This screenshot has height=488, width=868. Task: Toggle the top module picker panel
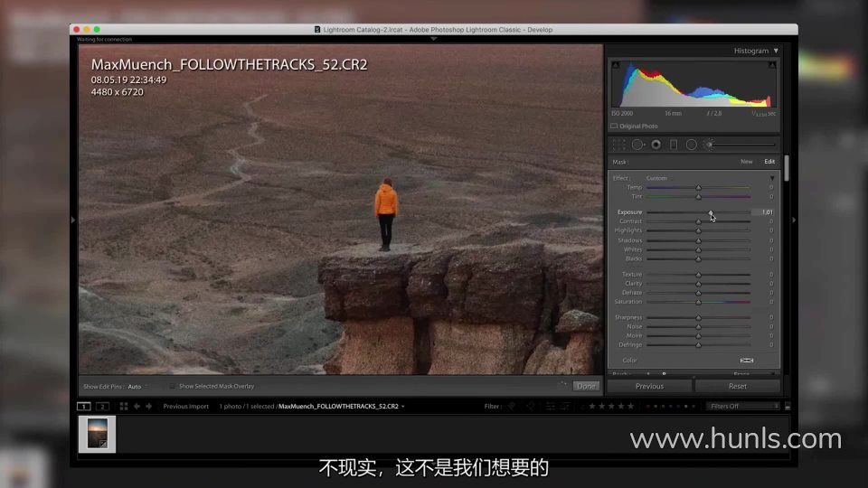pos(433,39)
